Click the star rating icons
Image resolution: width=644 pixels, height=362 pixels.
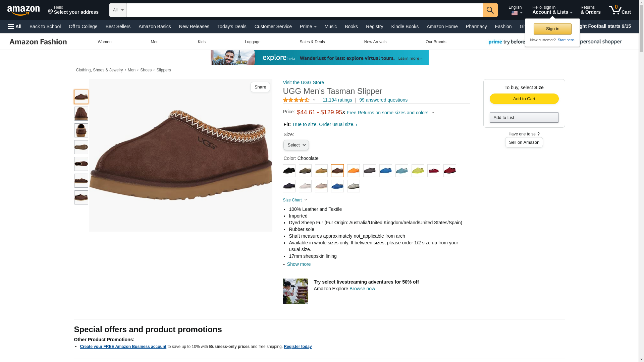[296, 100]
